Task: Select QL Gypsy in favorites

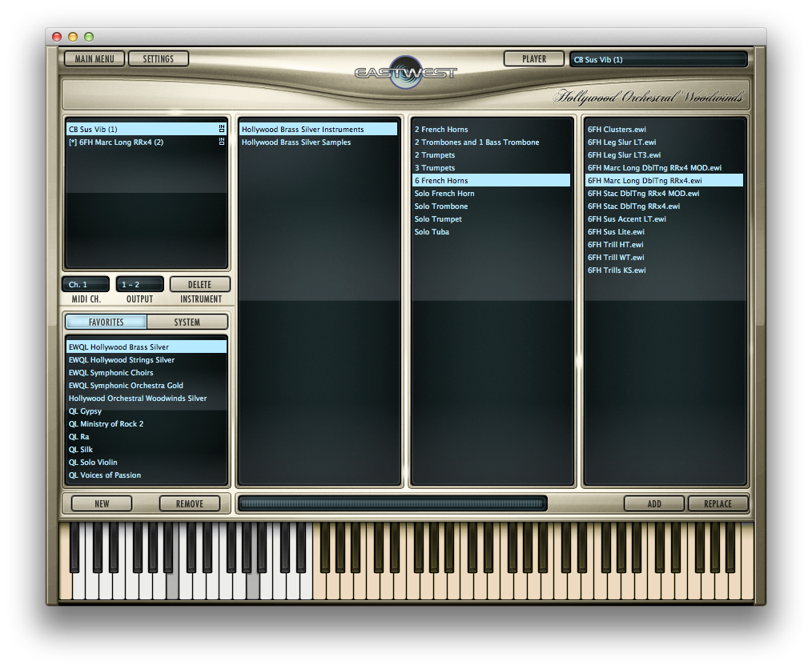Action: click(147, 411)
